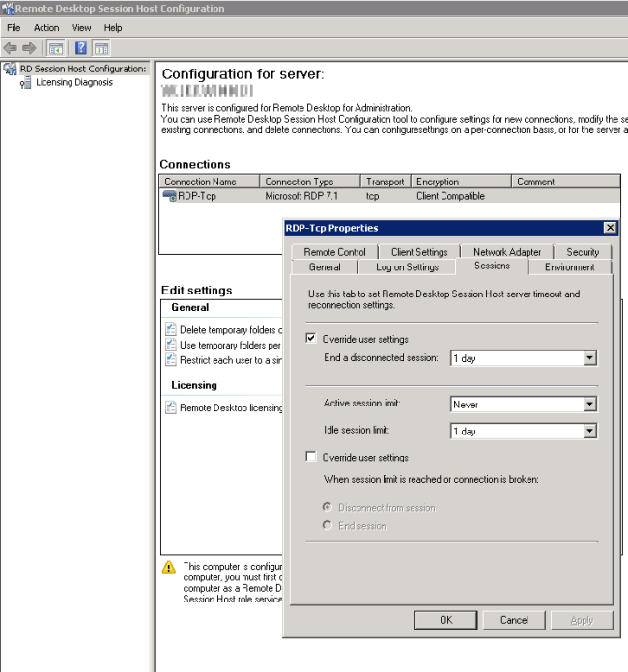Click the RDP-Tcp connection icon
The height and width of the screenshot is (672, 628).
(x=169, y=196)
